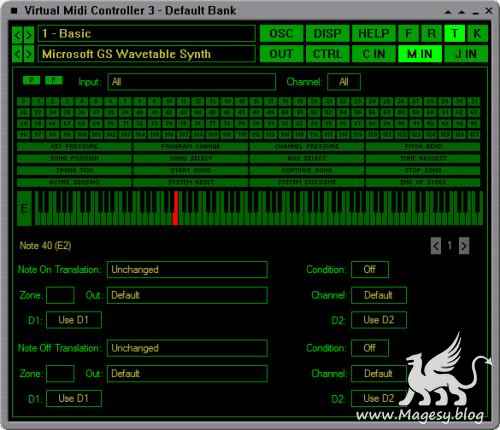Select the SYSTEM EXCLUSIVE message button

306,182
